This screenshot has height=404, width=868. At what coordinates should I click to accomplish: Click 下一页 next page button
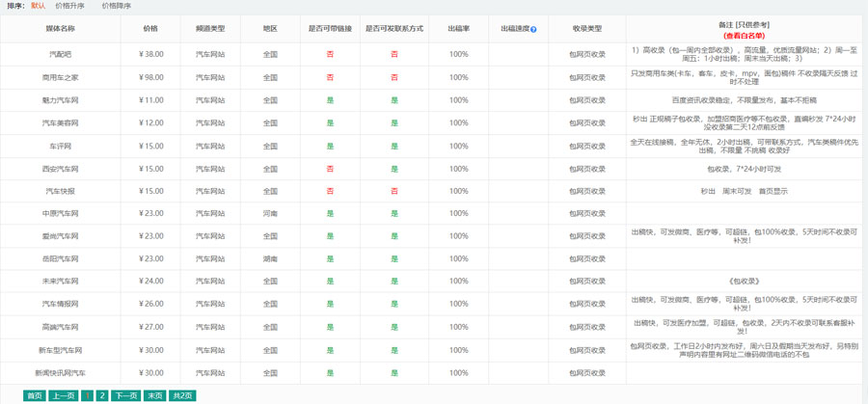click(x=125, y=395)
